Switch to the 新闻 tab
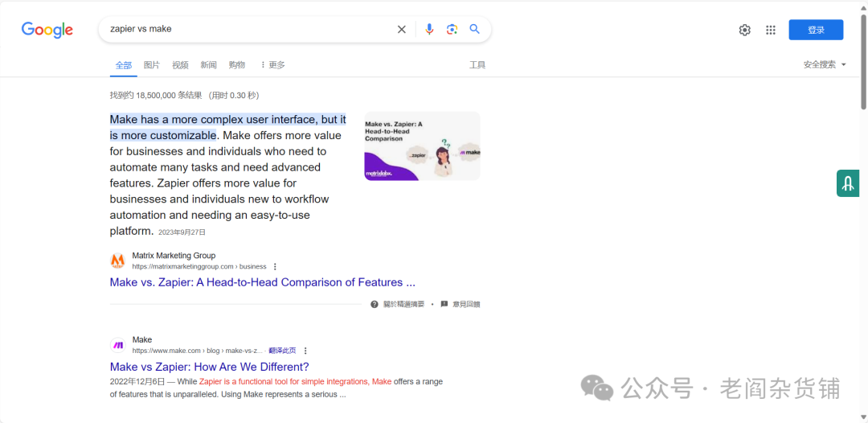This screenshot has width=868, height=423. tap(209, 65)
